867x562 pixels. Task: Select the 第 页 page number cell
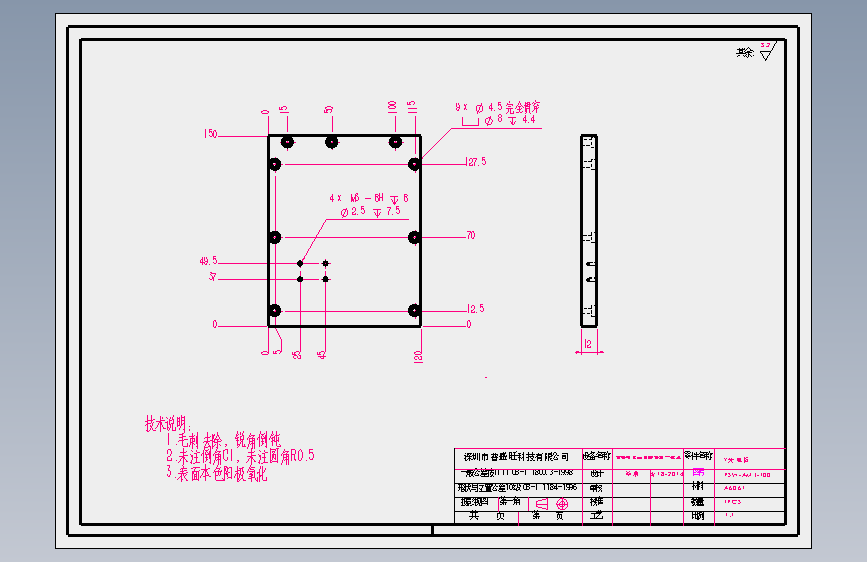click(548, 516)
